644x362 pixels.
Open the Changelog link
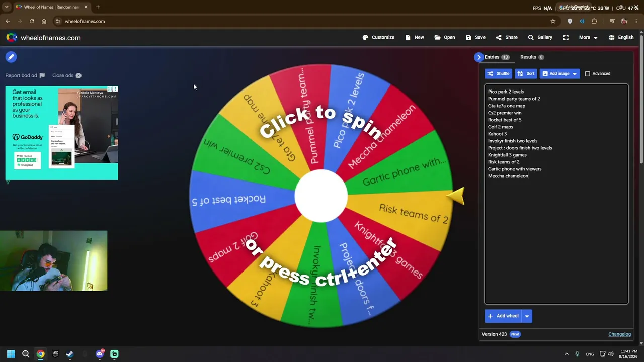(x=619, y=334)
